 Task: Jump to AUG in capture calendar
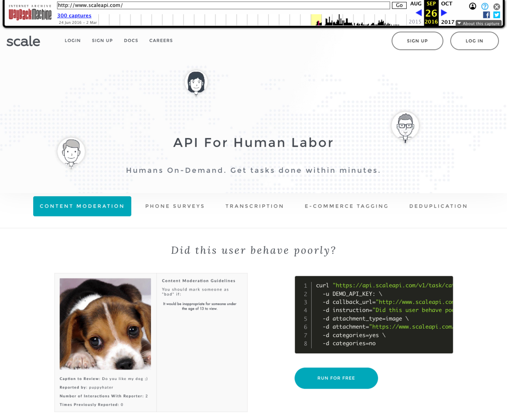click(x=416, y=4)
